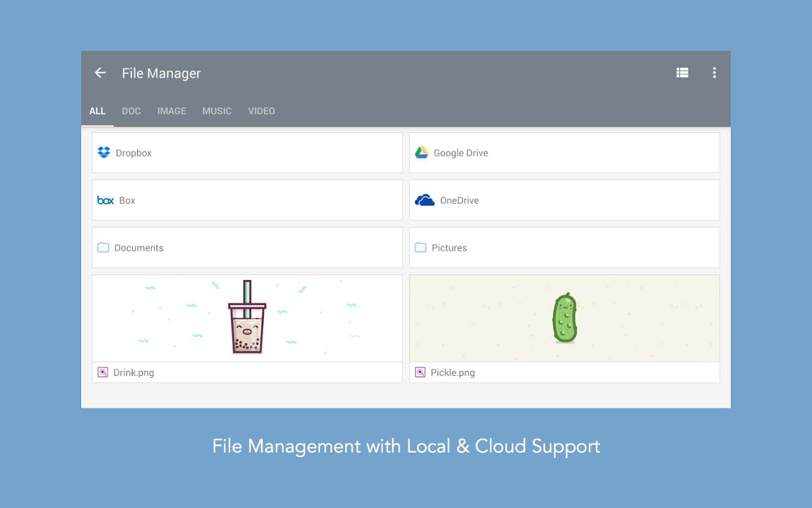Select the ALL tab

(97, 111)
